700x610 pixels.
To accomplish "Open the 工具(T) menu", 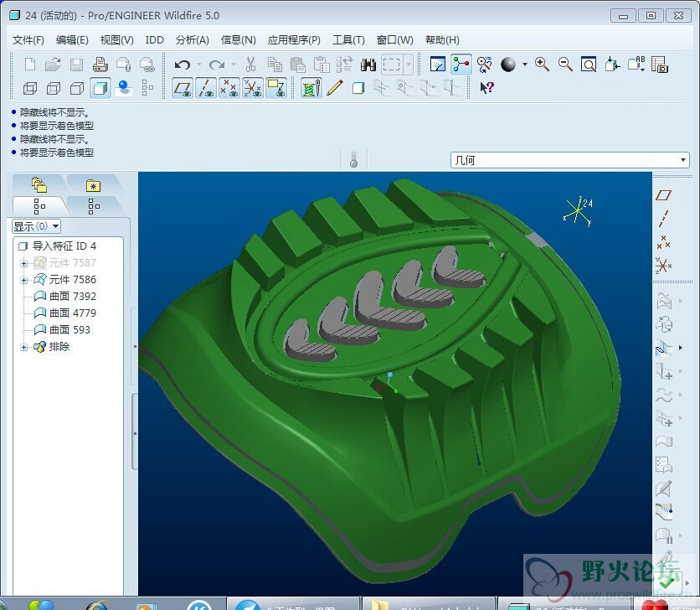I will pos(348,40).
